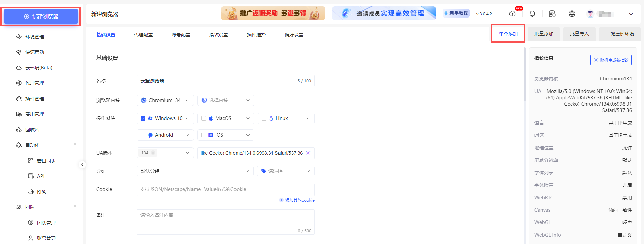Open notifications bell icon
The height and width of the screenshot is (244, 644).
532,14
